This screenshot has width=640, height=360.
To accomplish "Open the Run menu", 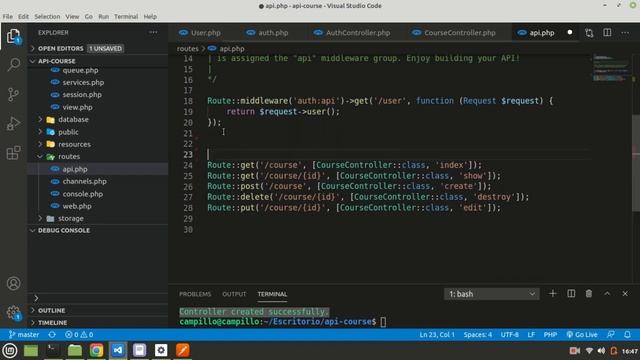I will [104, 16].
